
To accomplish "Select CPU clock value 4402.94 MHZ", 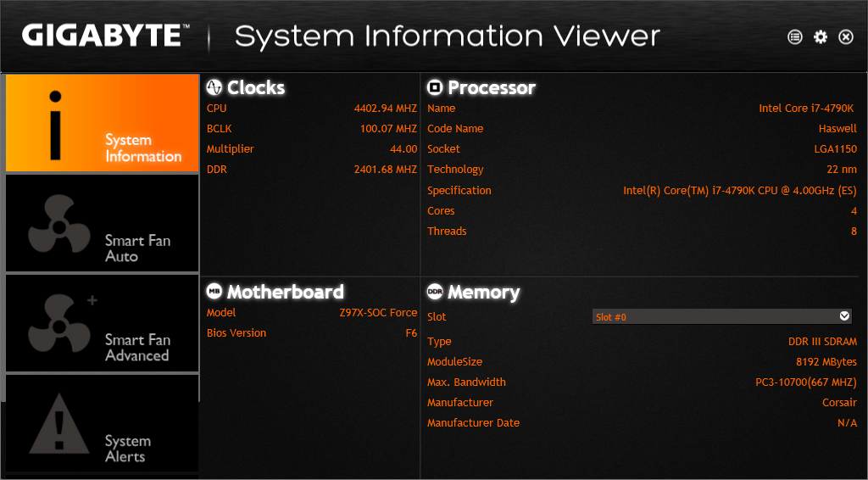I will (386, 109).
